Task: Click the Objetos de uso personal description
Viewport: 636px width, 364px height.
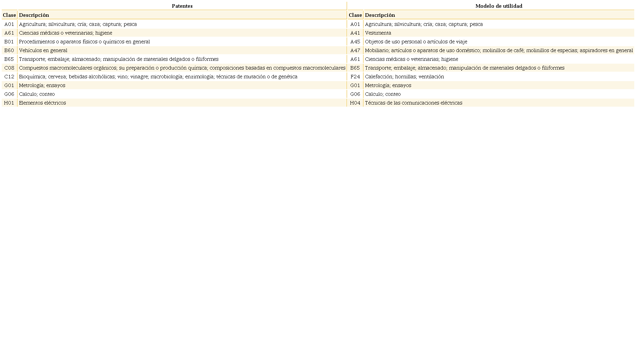Action: coord(416,42)
